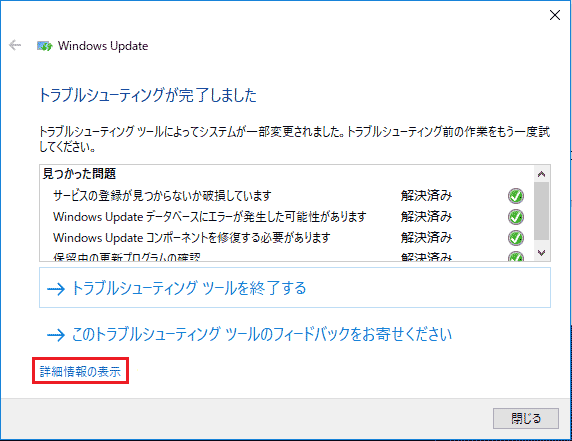Viewport: 572px width, 441px height.
Task: Click scroll up arrow in issues list
Action: click(x=541, y=174)
